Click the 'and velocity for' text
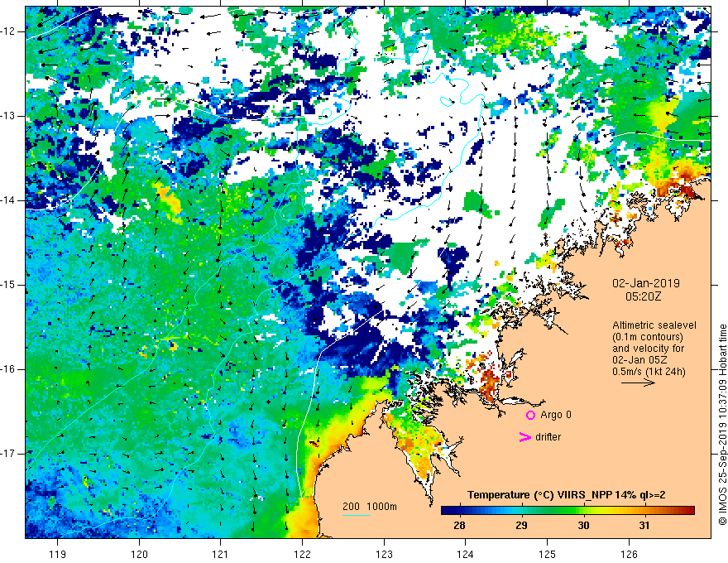 click(x=648, y=349)
